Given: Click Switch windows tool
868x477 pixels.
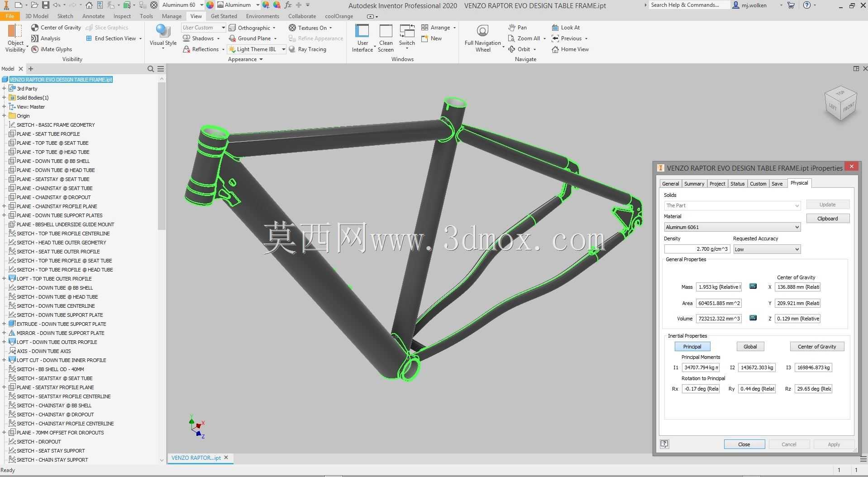Looking at the screenshot, I should (407, 37).
